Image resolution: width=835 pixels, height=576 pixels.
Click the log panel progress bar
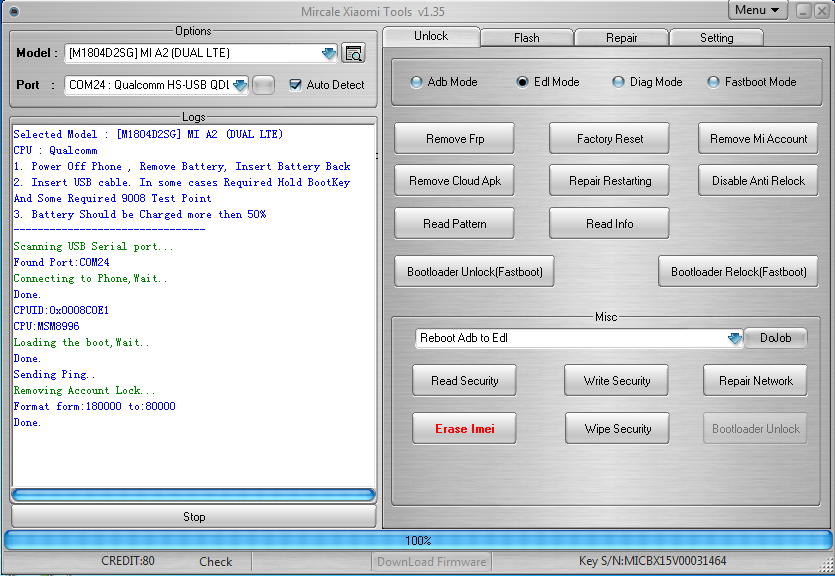pyautogui.click(x=193, y=495)
